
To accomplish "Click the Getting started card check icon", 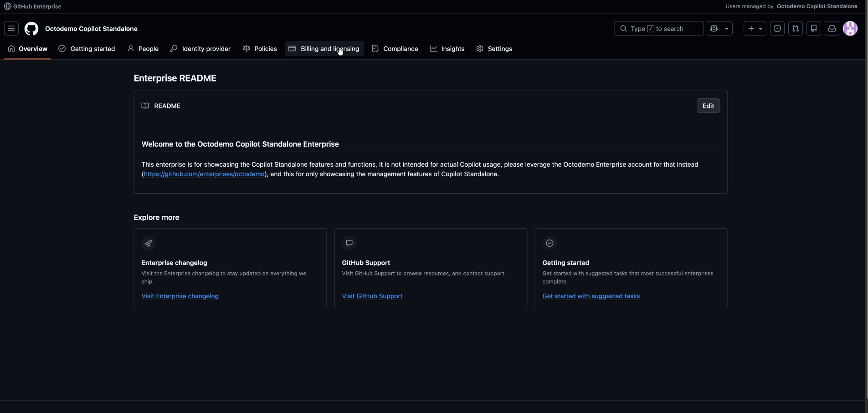I will click(550, 243).
